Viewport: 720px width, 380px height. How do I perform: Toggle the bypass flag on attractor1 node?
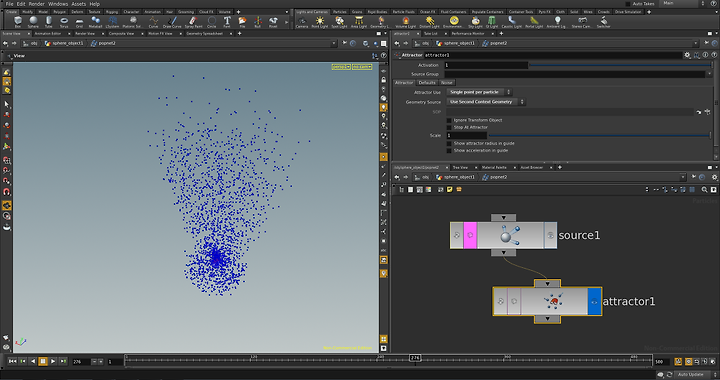(x=514, y=302)
